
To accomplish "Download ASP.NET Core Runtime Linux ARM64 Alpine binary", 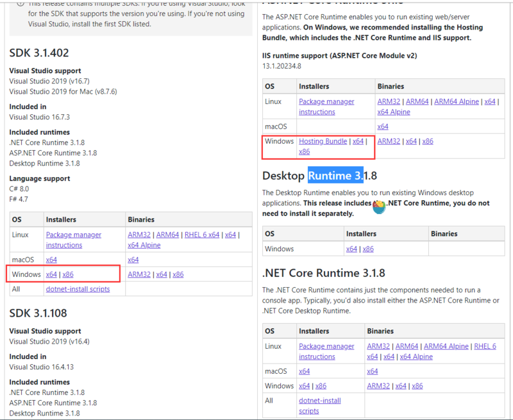I will click(457, 102).
